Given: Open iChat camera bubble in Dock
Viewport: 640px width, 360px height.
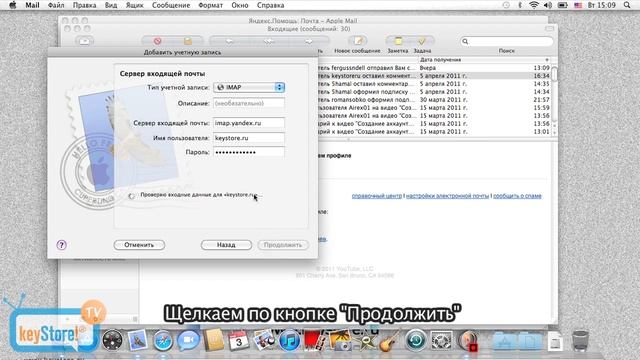Looking at the screenshot, I should pos(188,340).
